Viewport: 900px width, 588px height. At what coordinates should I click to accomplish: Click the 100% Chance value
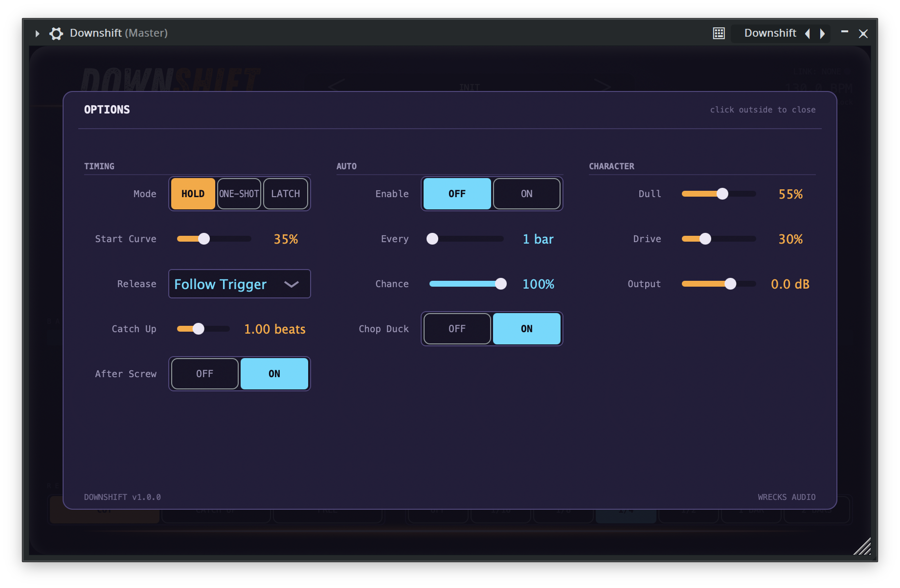(539, 284)
